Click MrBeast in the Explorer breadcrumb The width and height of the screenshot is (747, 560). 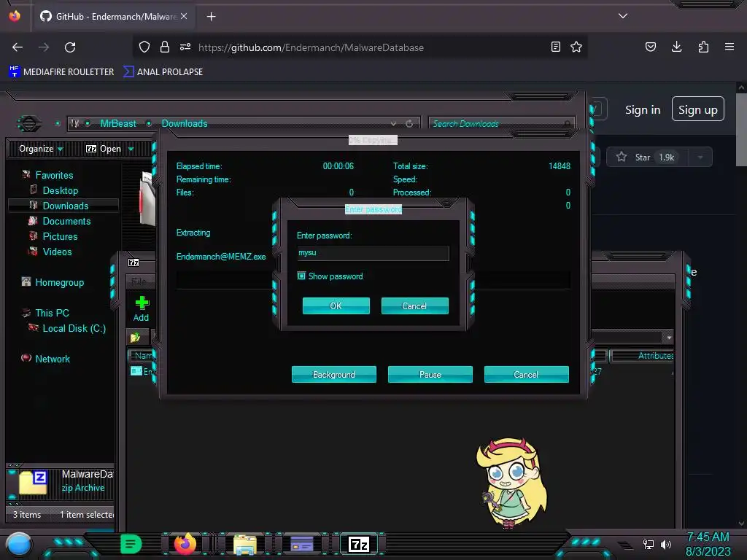click(118, 124)
